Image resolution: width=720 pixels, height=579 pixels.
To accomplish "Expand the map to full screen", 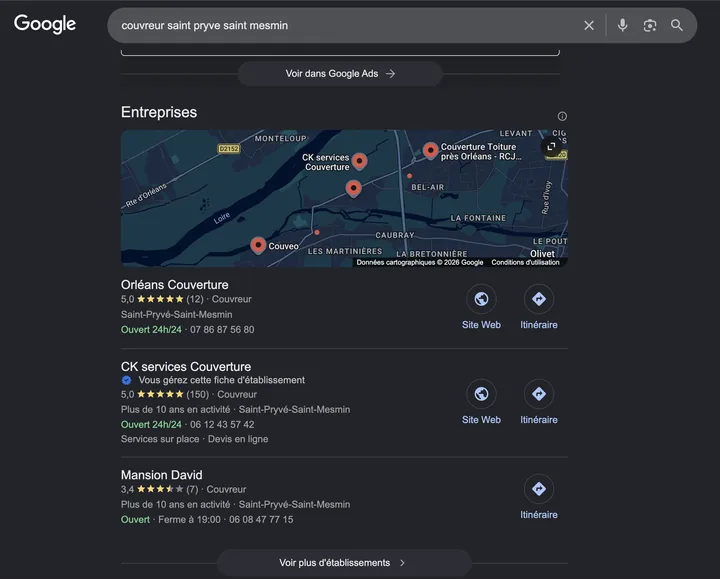I will tap(551, 146).
